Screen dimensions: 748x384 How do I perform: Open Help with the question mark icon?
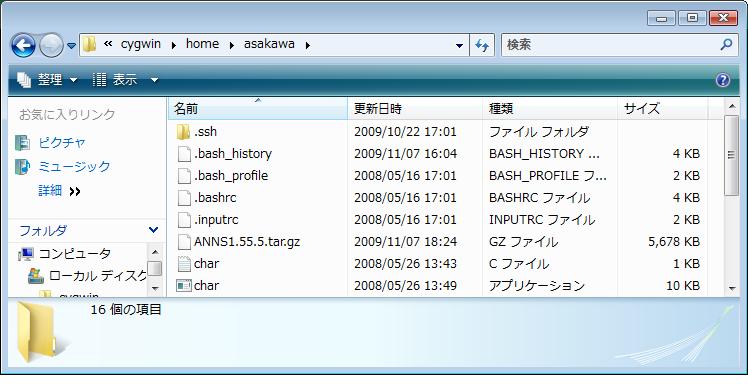click(723, 80)
